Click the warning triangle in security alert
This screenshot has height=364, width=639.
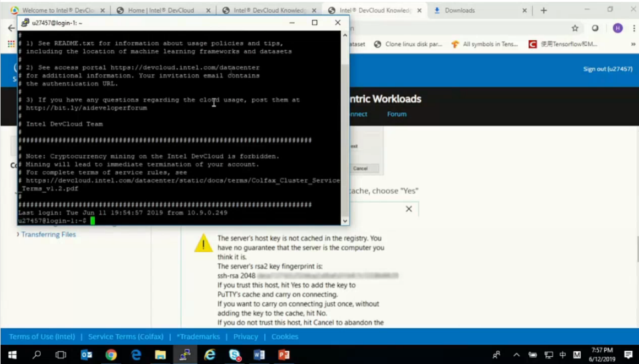(203, 243)
